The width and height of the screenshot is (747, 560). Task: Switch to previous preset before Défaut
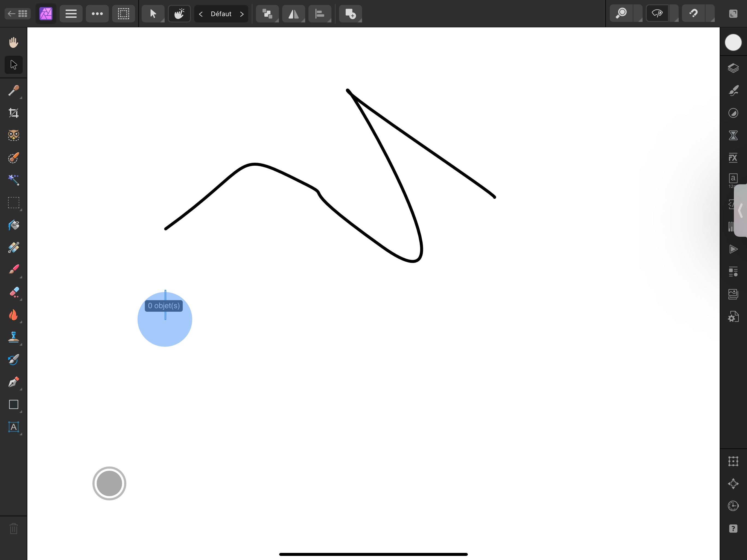[201, 14]
